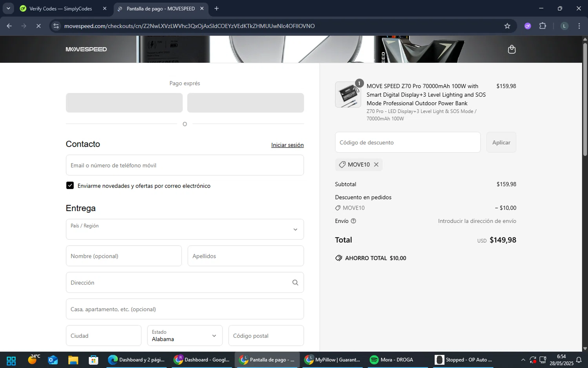Click the Apellidos field
Image resolution: width=588 pixels, height=368 pixels.
click(x=245, y=256)
